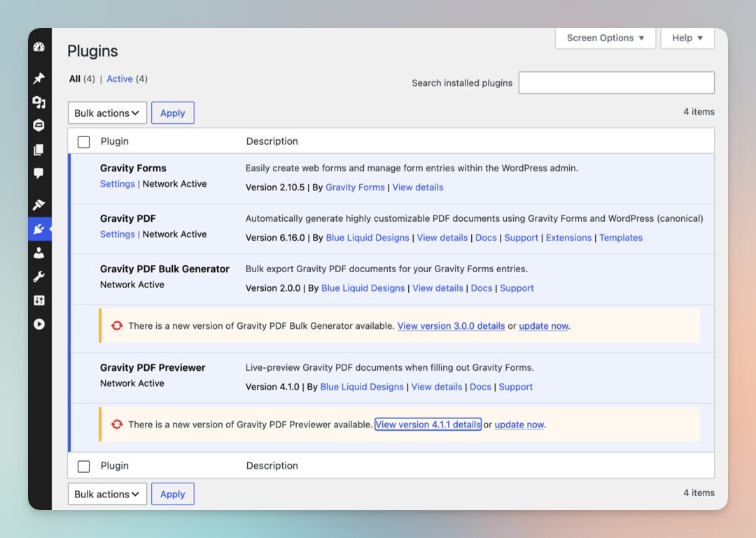This screenshot has height=538, width=756.
Task: Open Support link for Bulk Generator
Action: point(517,288)
